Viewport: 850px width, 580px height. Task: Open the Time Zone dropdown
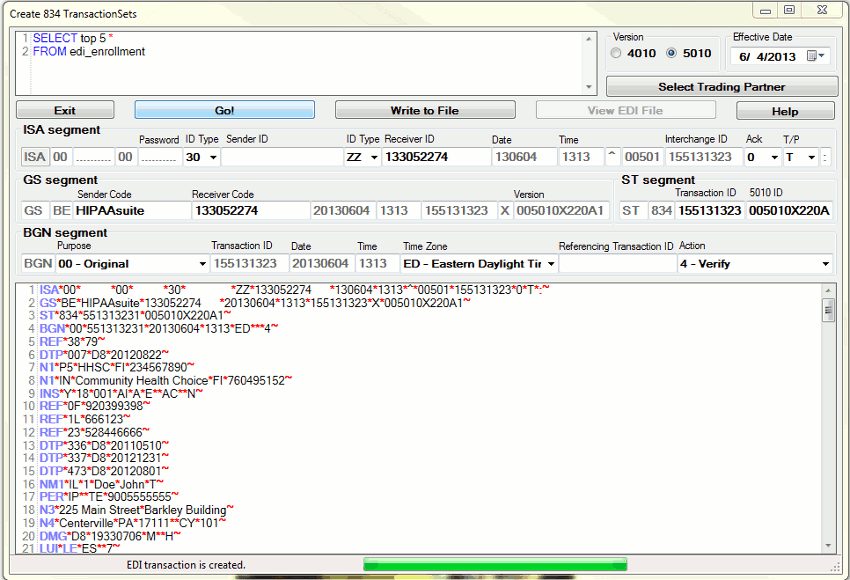pos(549,264)
